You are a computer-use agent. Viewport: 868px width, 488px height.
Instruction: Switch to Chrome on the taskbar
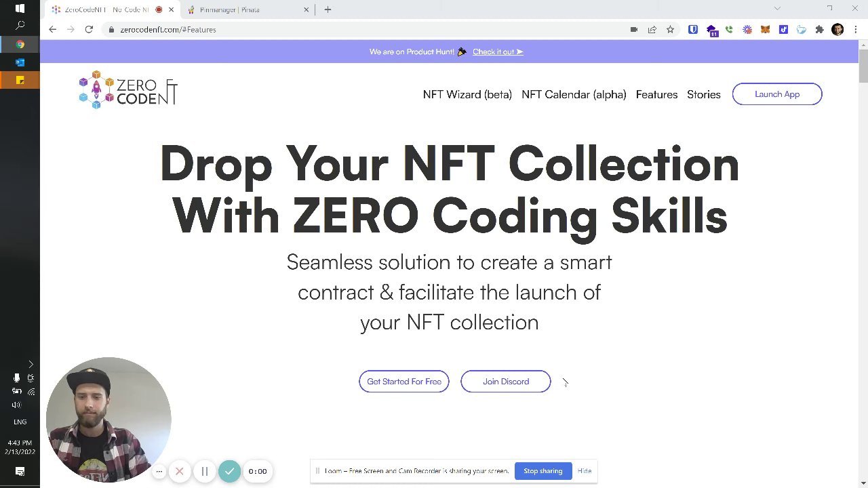[x=20, y=44]
